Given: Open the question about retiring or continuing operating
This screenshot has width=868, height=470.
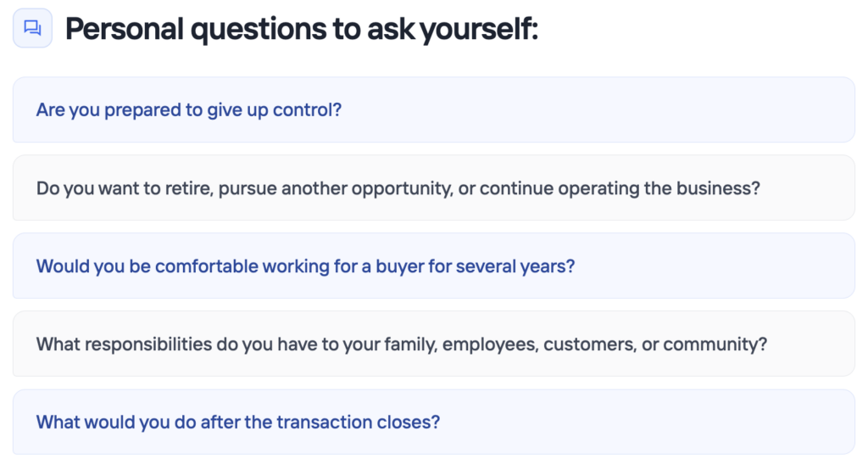Looking at the screenshot, I should [x=434, y=187].
